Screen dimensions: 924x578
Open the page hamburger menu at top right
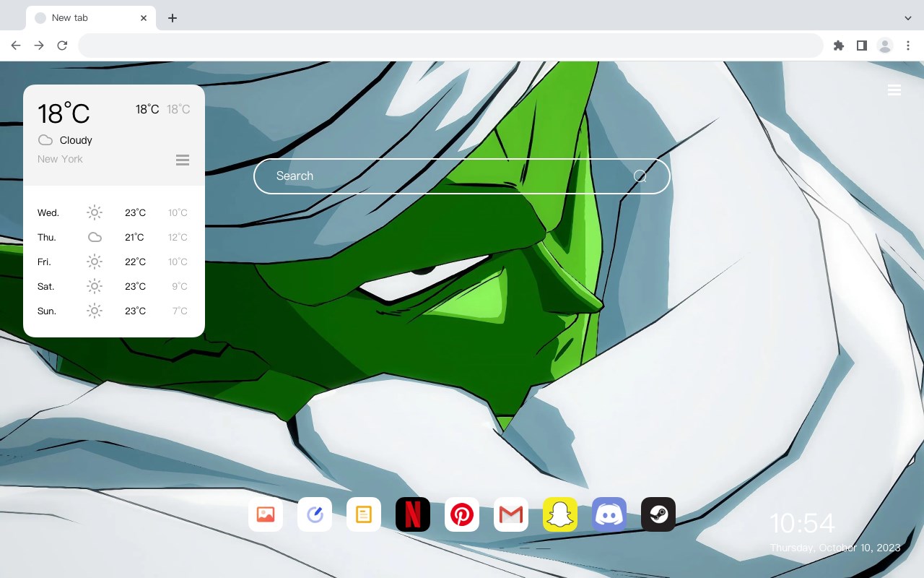(894, 90)
